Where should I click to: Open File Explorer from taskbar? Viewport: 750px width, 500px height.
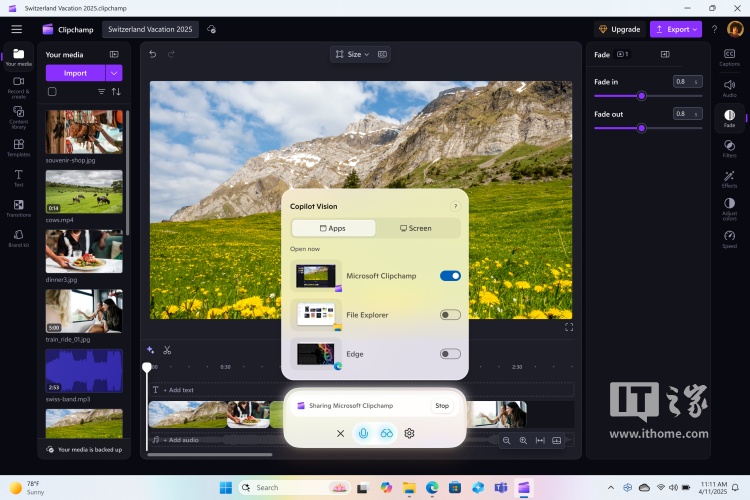tap(409, 488)
